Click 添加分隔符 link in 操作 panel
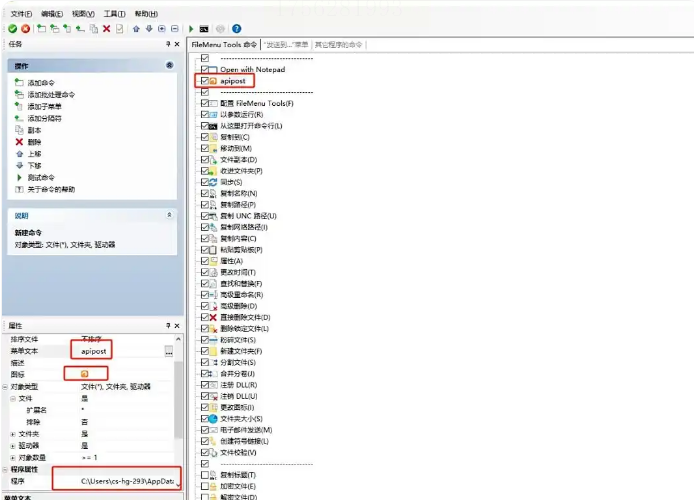The height and width of the screenshot is (500, 694). click(x=45, y=119)
